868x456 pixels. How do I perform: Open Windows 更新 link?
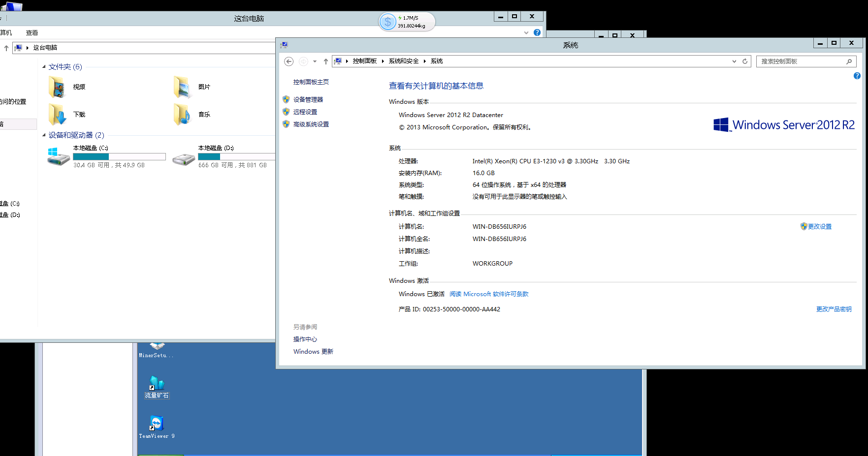(313, 351)
